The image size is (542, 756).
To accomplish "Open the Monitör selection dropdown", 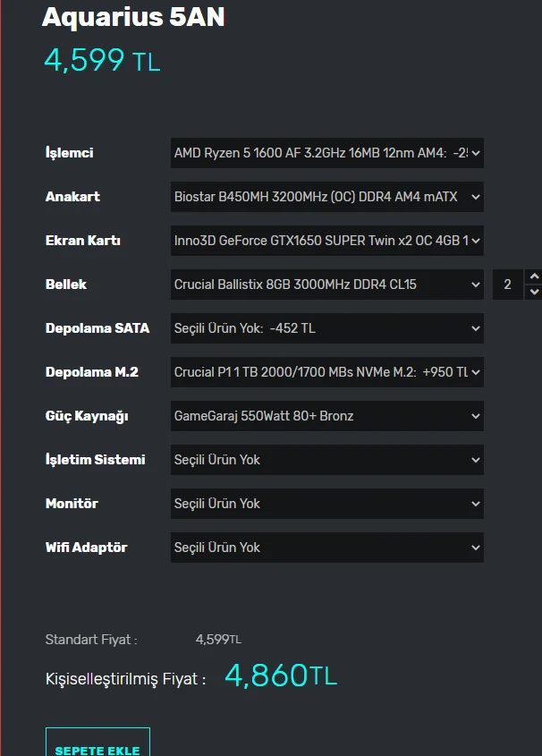I will point(326,504).
